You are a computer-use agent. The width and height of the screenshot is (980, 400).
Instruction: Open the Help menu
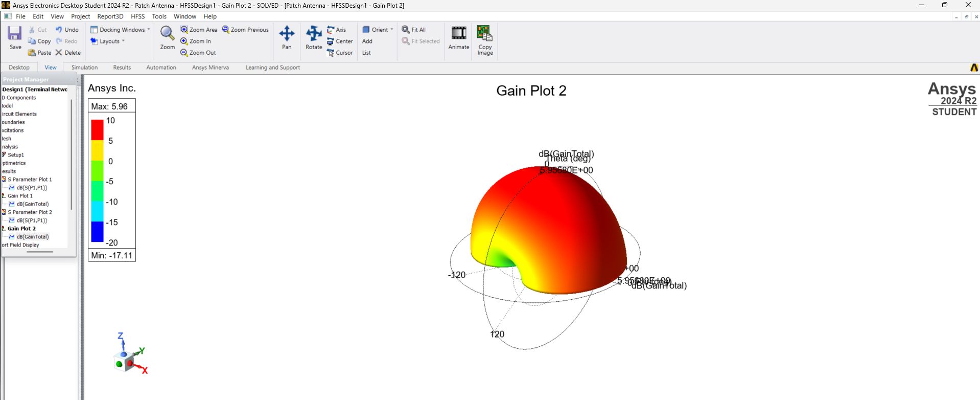[x=210, y=16]
